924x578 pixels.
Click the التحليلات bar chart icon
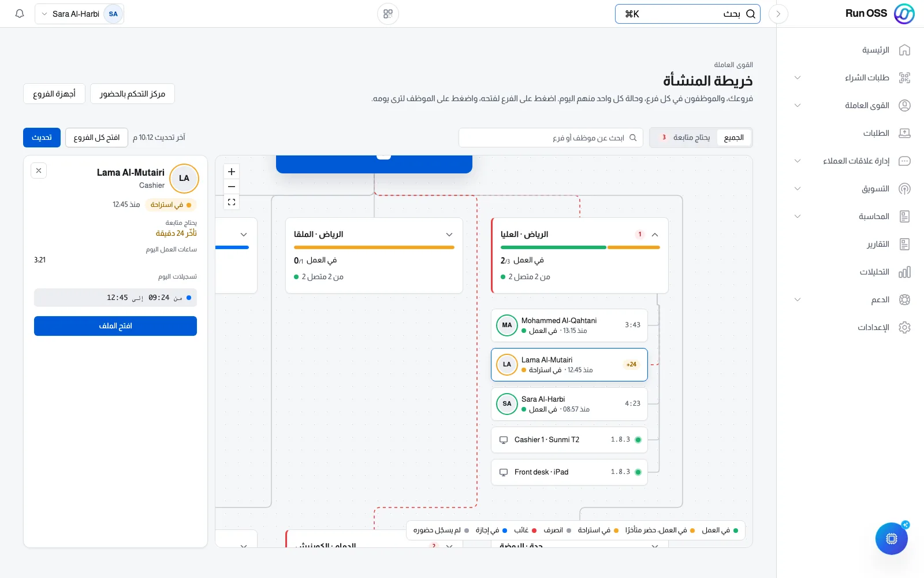[905, 272]
